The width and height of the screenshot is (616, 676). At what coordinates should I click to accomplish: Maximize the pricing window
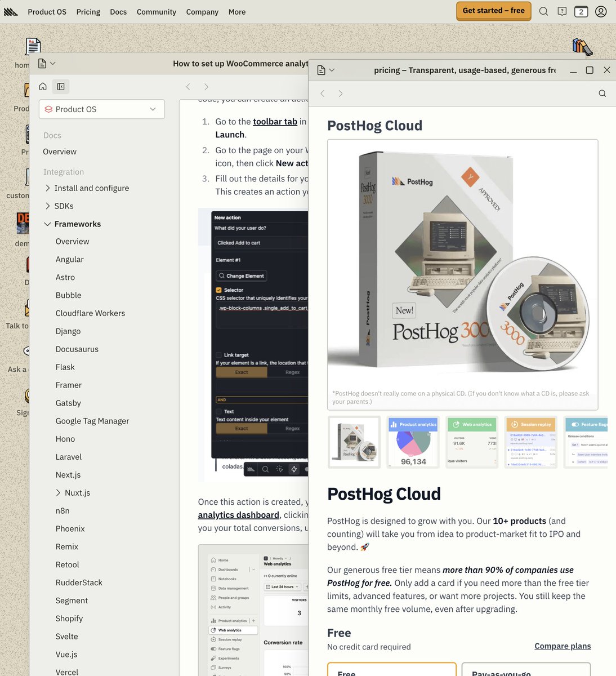point(590,70)
